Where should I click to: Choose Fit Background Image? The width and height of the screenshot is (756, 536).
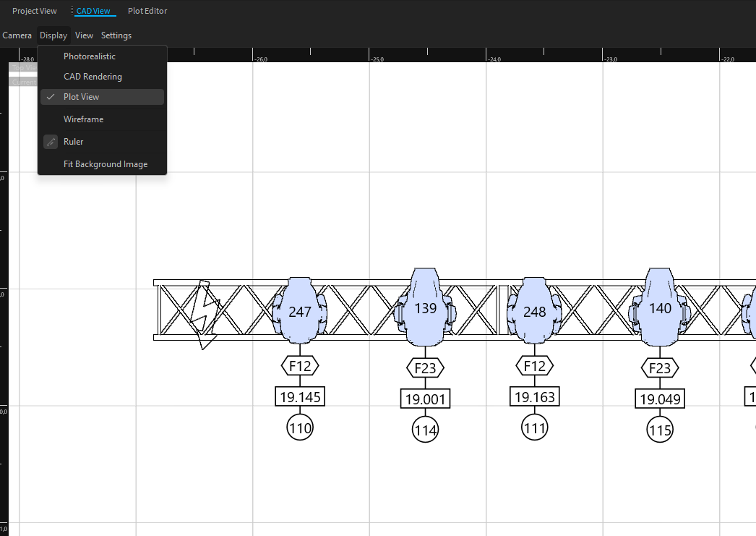[106, 164]
